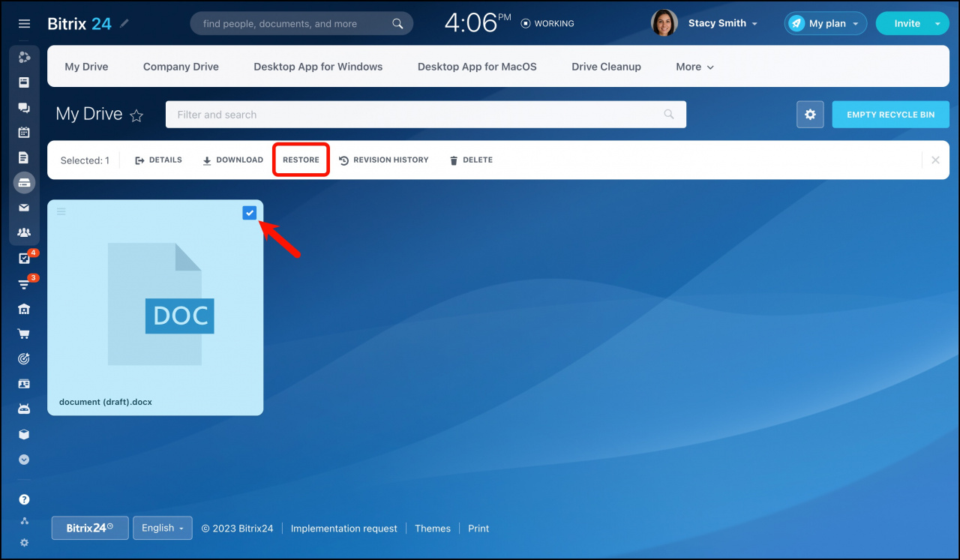Focus the global find people search field
960x560 pixels.
click(x=301, y=23)
